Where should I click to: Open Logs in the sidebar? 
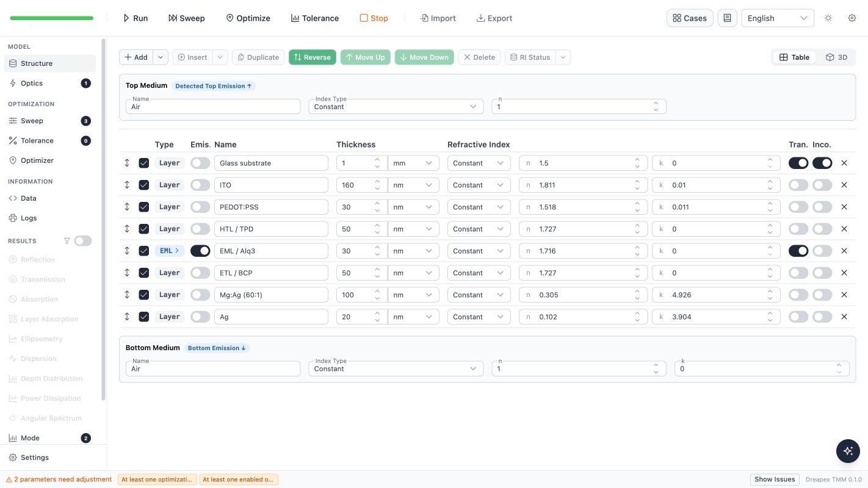50,218
